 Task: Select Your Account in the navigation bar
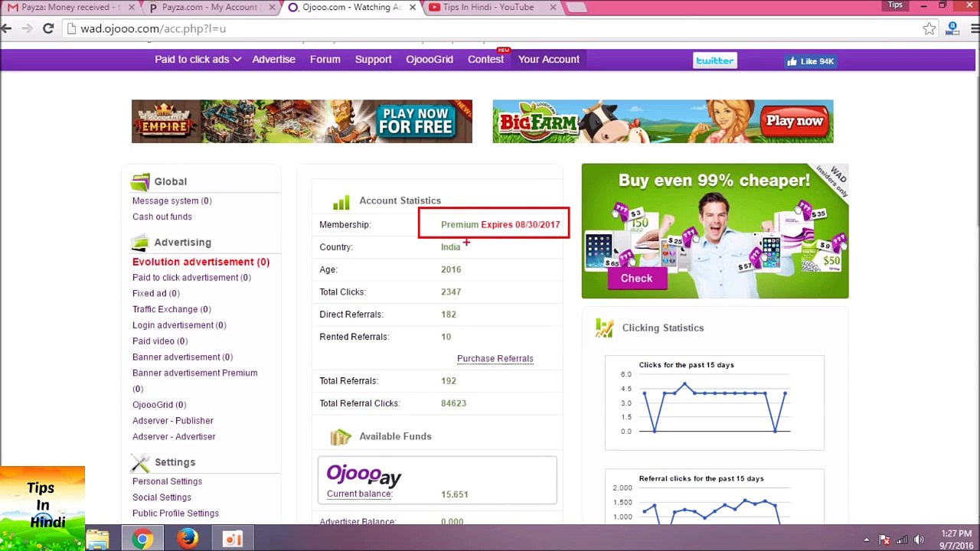coord(549,59)
